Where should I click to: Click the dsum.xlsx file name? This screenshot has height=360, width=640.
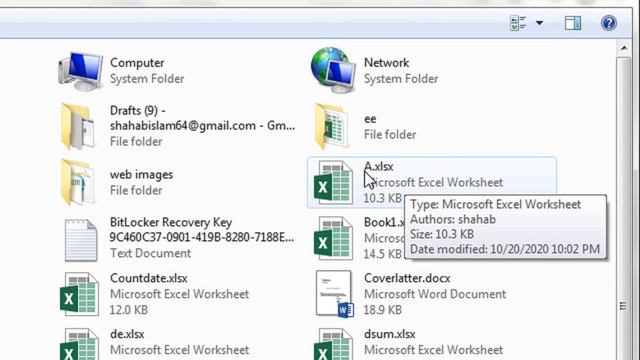click(390, 334)
